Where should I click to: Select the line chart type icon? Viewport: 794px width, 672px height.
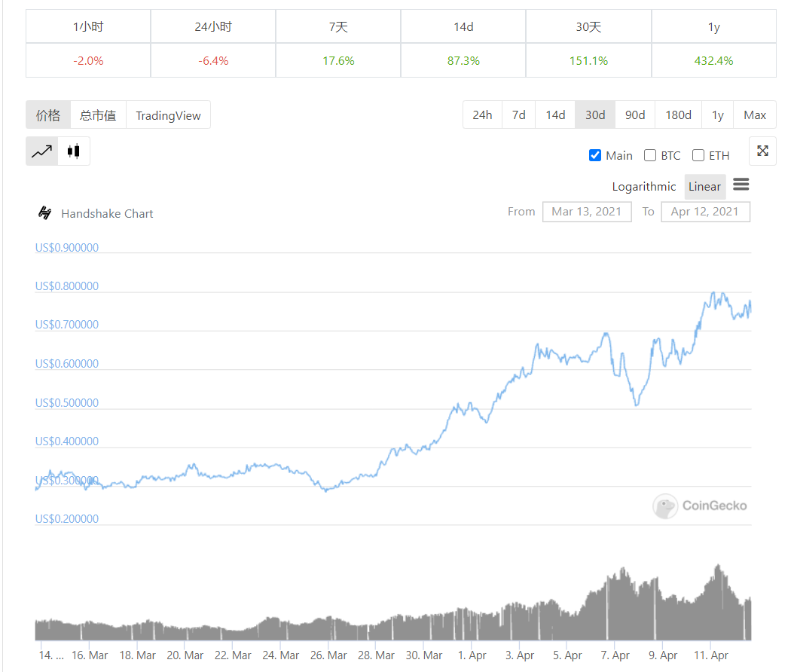coord(42,151)
